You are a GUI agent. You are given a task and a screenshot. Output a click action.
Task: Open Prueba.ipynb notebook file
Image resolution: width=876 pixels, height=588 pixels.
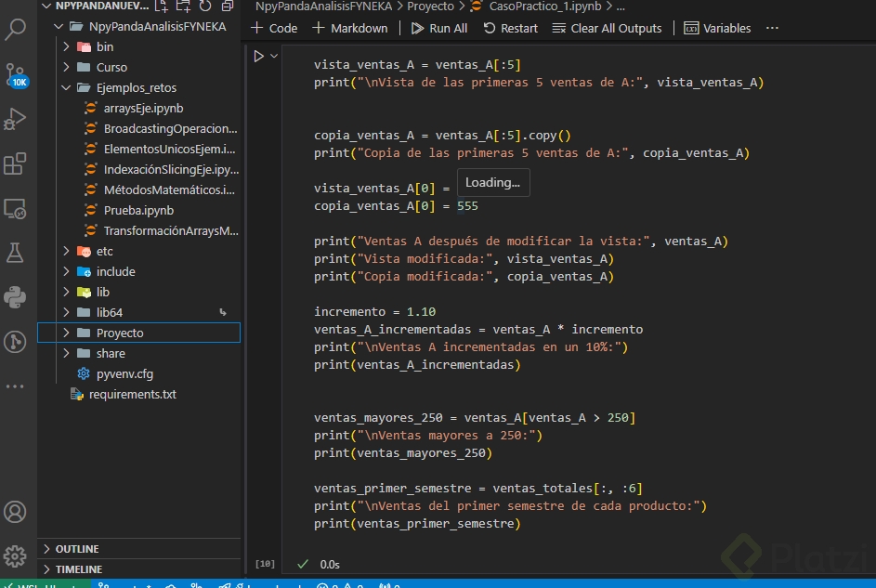coord(138,210)
